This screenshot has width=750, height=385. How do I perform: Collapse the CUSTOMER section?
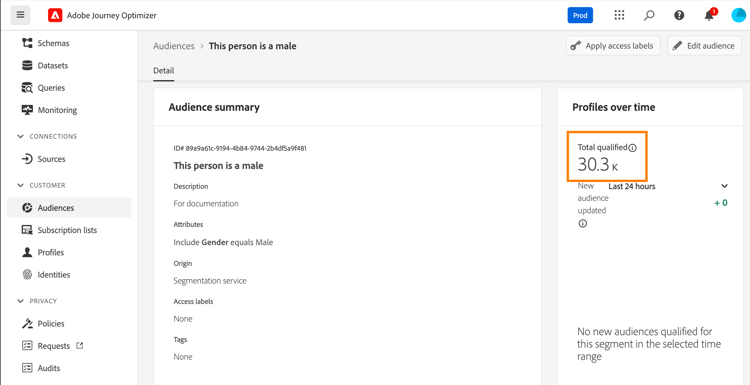20,185
